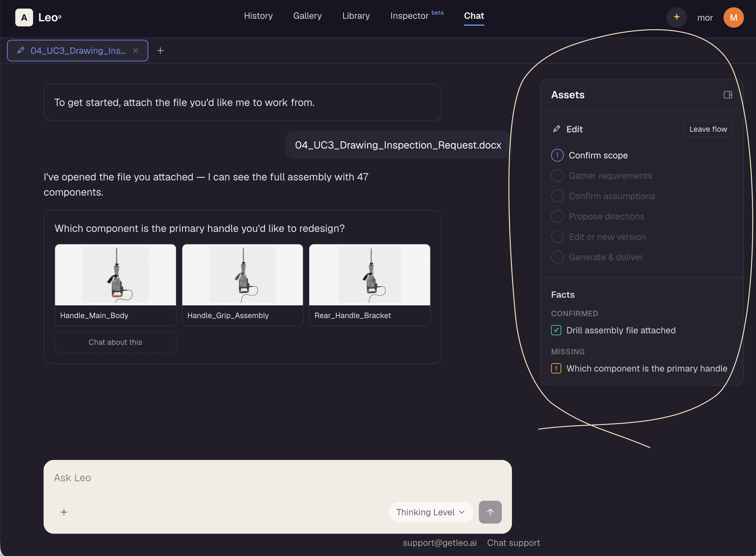The height and width of the screenshot is (556, 756).
Task: Open the Thinking Level dropdown
Action: tap(431, 512)
